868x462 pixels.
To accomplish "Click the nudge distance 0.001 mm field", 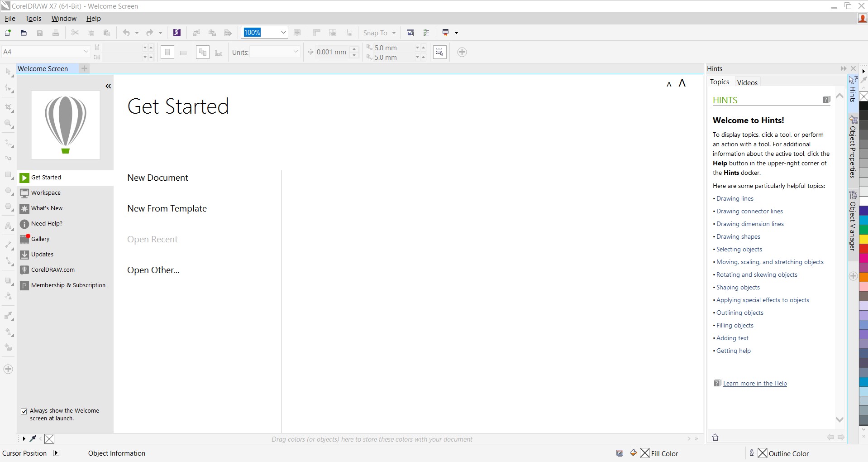I will [x=331, y=52].
